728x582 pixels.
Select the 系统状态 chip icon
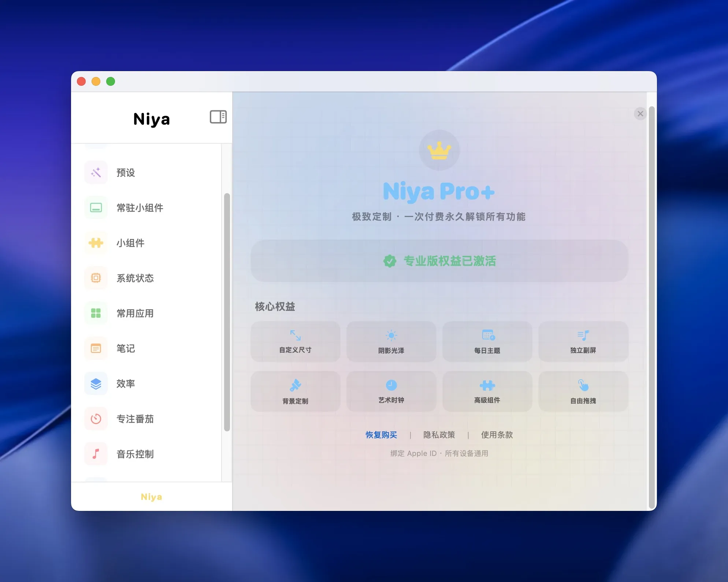coord(96,278)
